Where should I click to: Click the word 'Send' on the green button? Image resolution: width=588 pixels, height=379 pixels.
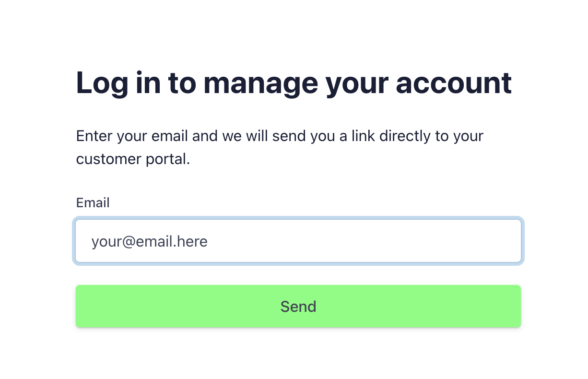(x=298, y=306)
